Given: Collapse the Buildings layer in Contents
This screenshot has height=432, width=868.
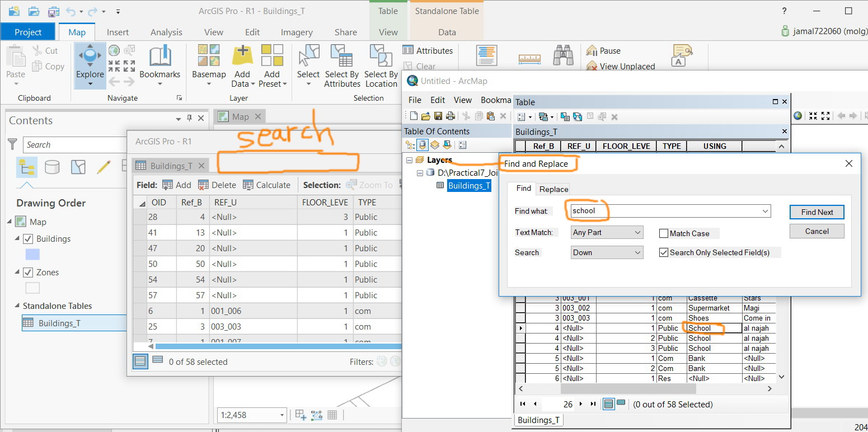Looking at the screenshot, I should [17, 239].
